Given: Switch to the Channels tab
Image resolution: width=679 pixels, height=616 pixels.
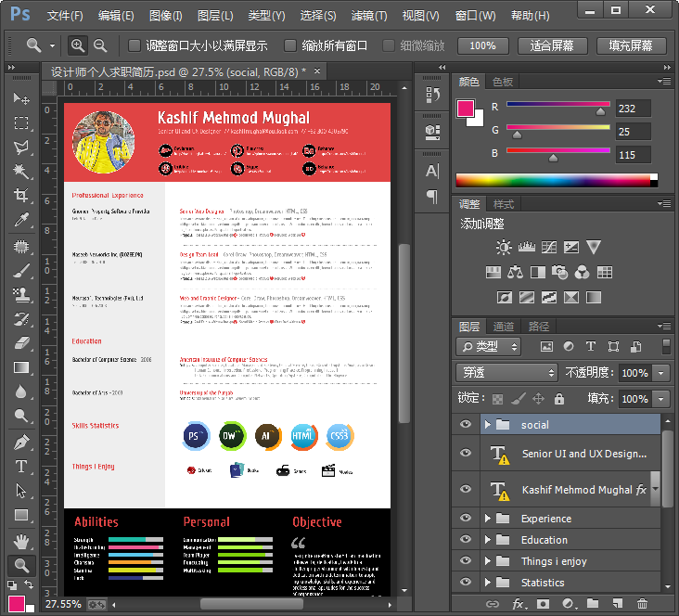Looking at the screenshot, I should pyautogui.click(x=504, y=327).
